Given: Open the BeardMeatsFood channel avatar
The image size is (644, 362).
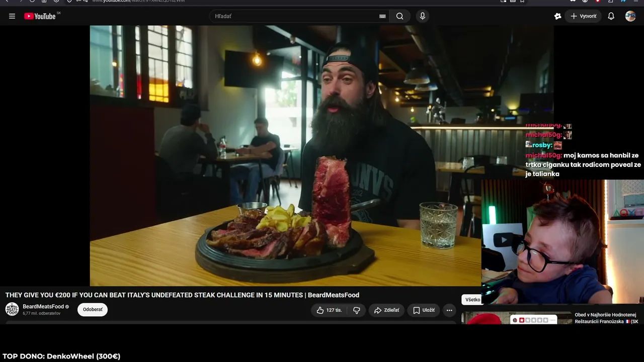Looking at the screenshot, I should pos(12,309).
